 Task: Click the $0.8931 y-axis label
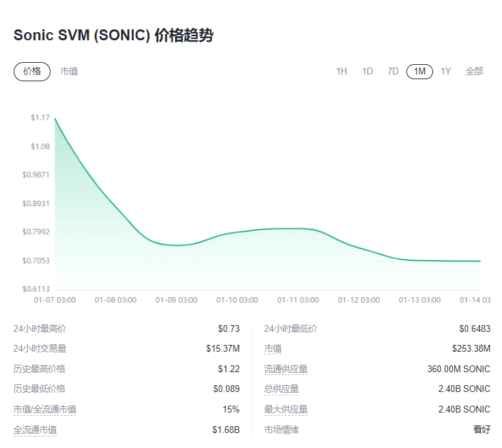point(36,204)
